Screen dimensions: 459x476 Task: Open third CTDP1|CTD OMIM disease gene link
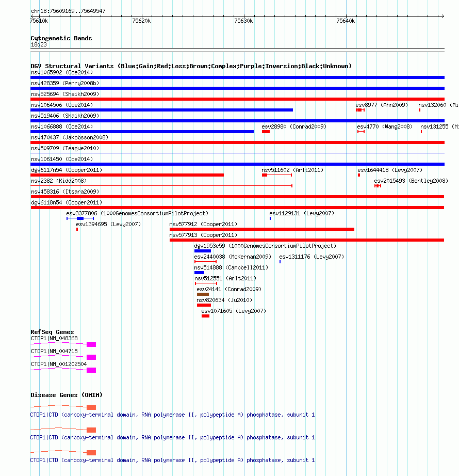tap(172, 461)
